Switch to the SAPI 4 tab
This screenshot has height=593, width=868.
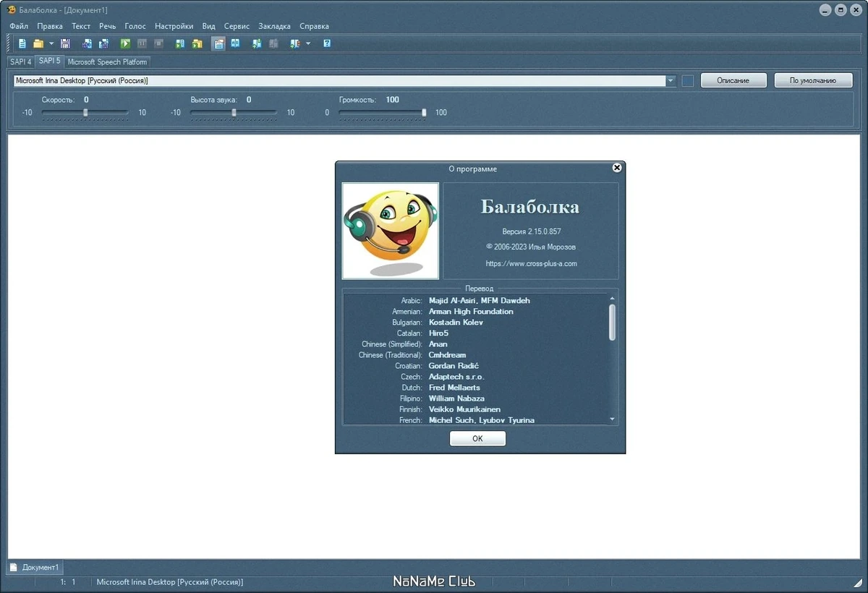pyautogui.click(x=21, y=62)
